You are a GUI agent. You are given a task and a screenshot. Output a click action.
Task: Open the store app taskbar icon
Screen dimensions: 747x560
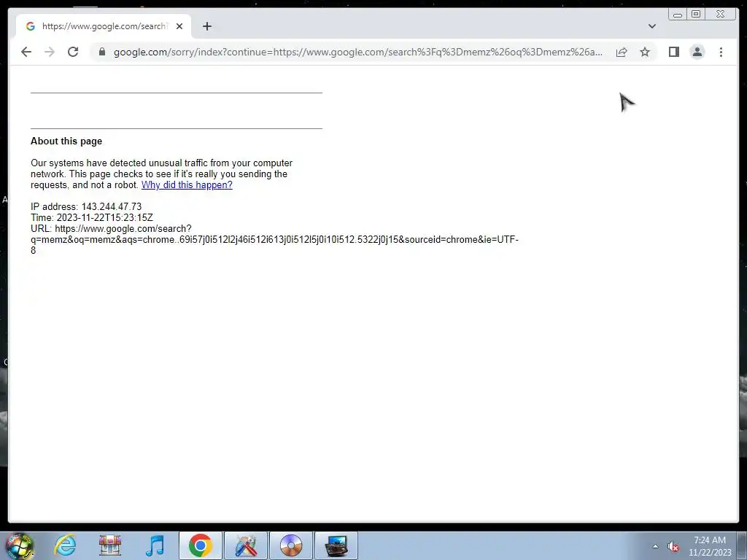click(x=110, y=545)
